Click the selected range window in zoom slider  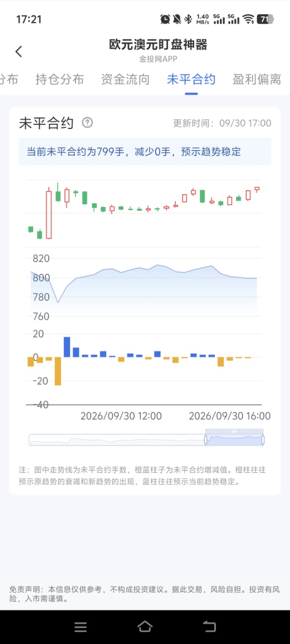[234, 437]
